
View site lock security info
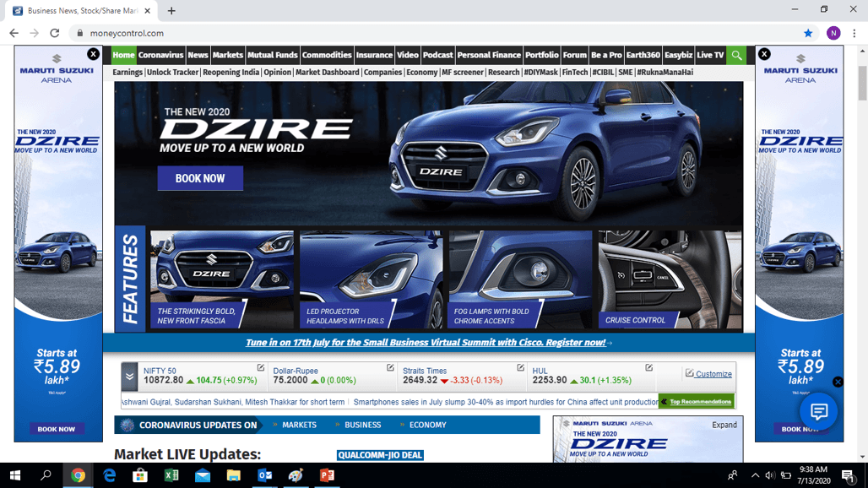[79, 33]
